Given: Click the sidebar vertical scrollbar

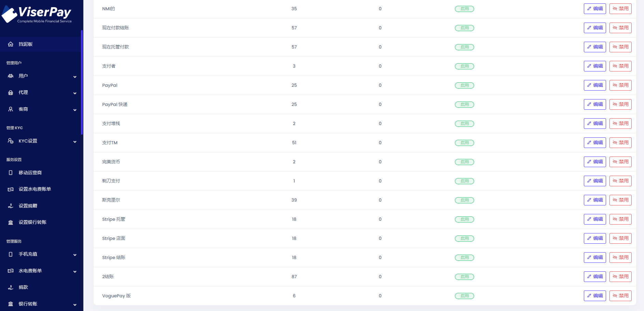Looking at the screenshot, I should tap(82, 82).
